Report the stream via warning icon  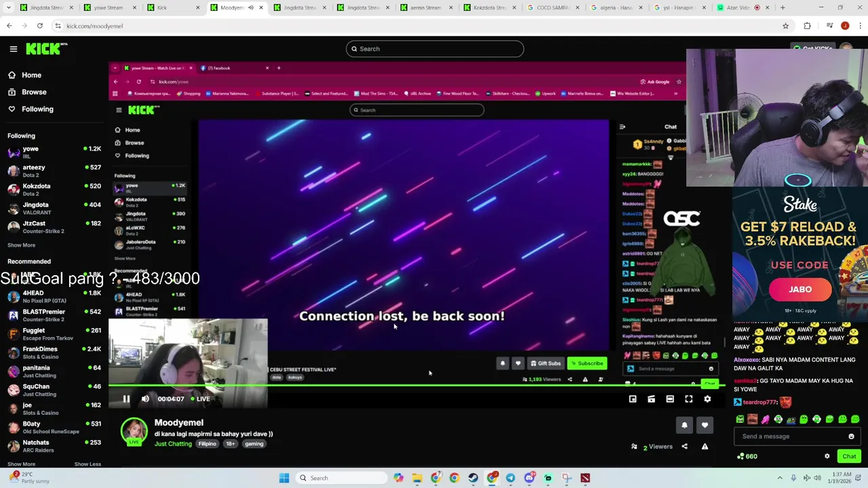click(x=705, y=447)
